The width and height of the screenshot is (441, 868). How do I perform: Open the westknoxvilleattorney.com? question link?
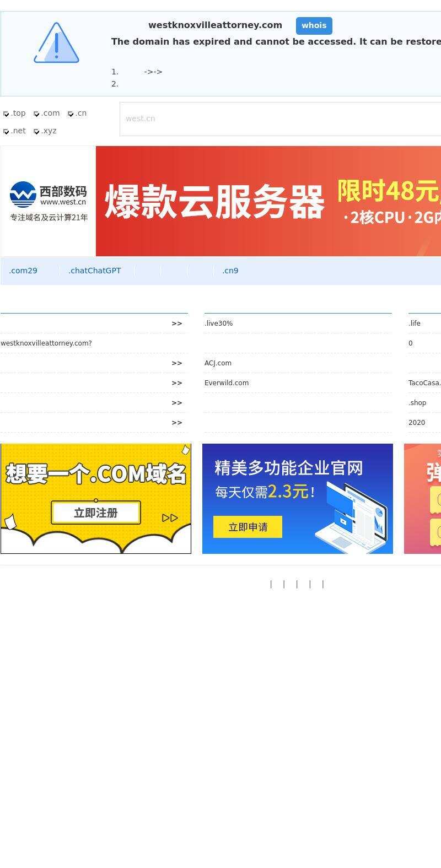coord(46,343)
